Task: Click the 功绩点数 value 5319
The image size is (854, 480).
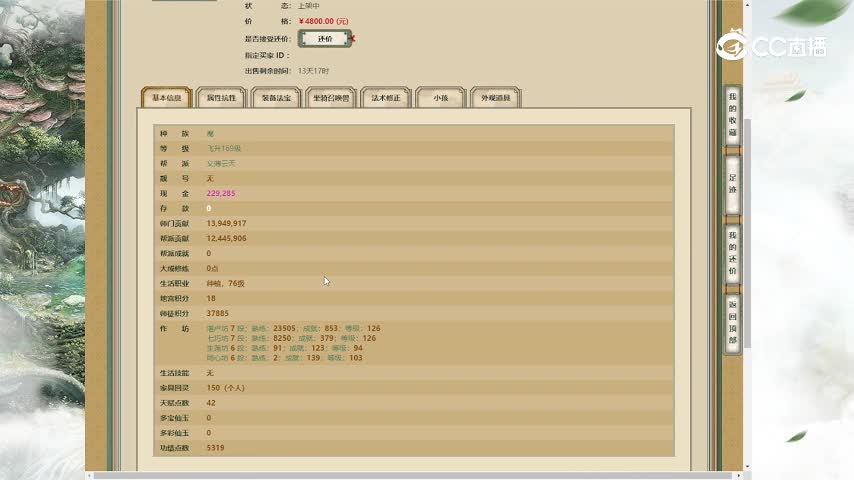Action: [x=215, y=448]
